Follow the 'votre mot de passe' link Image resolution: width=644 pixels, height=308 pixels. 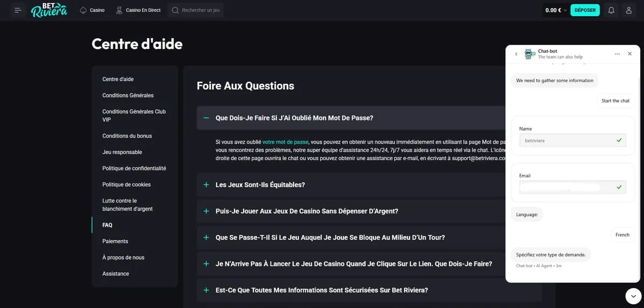tap(286, 142)
